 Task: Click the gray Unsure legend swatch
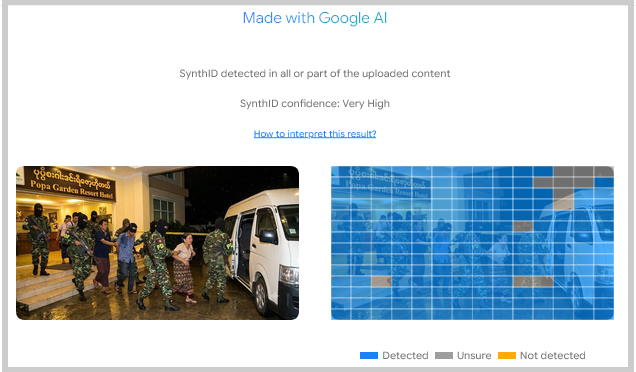coord(444,355)
